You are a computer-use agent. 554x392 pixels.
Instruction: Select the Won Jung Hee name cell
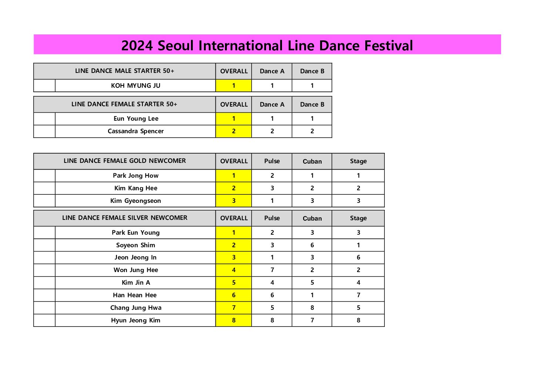click(135, 270)
